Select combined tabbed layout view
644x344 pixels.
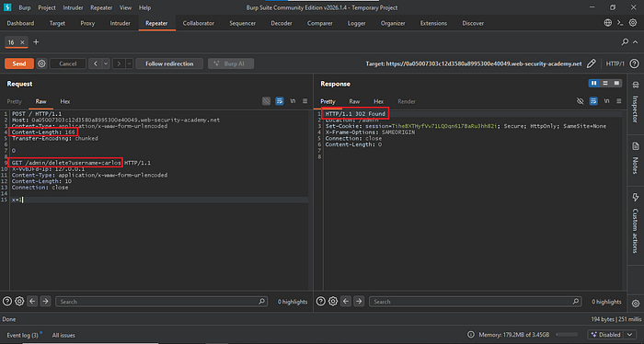pos(616,84)
